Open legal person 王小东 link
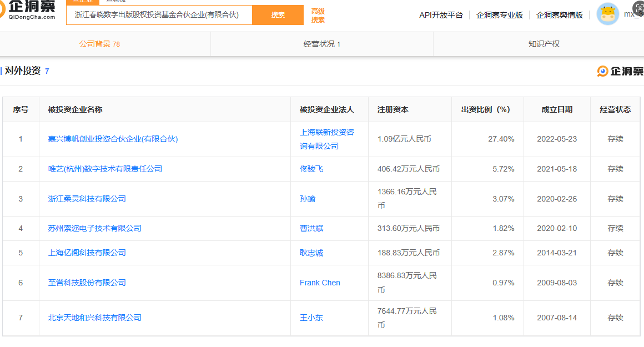The width and height of the screenshot is (644, 347). (x=311, y=318)
